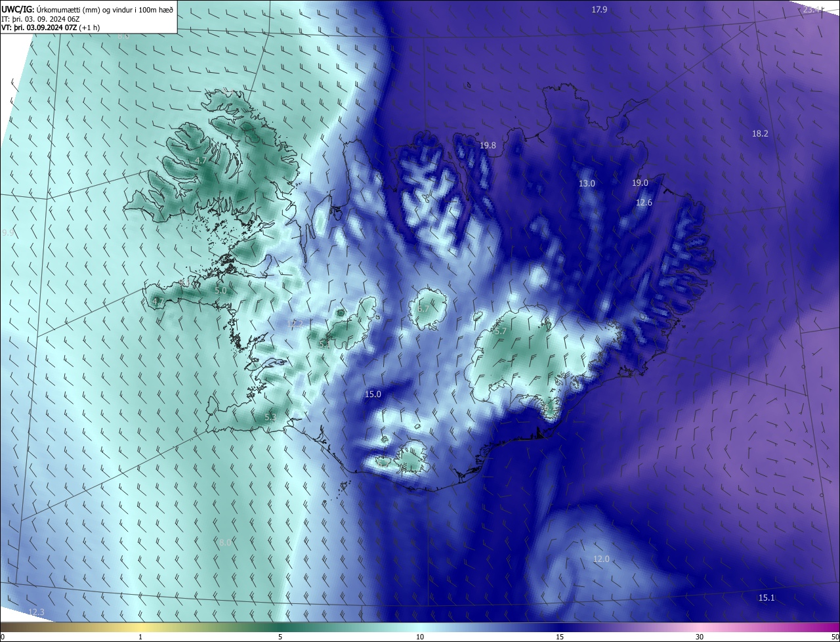Click the color scale tick labeled 50
Viewport: 840px width, 642px height.
[x=835, y=637]
